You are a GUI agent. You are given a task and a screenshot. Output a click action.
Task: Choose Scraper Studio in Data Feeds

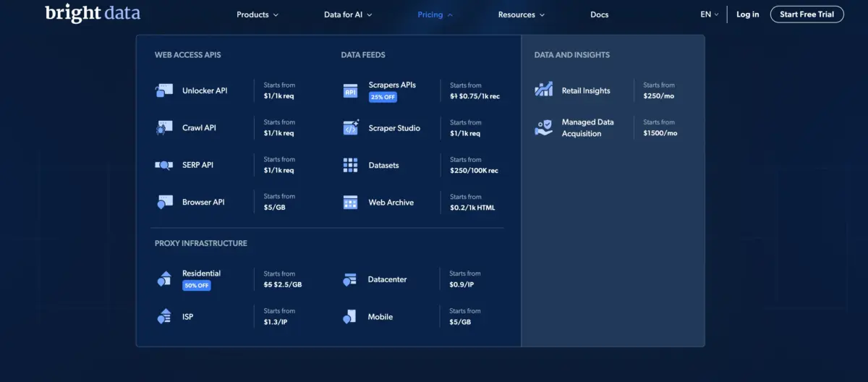(x=394, y=128)
